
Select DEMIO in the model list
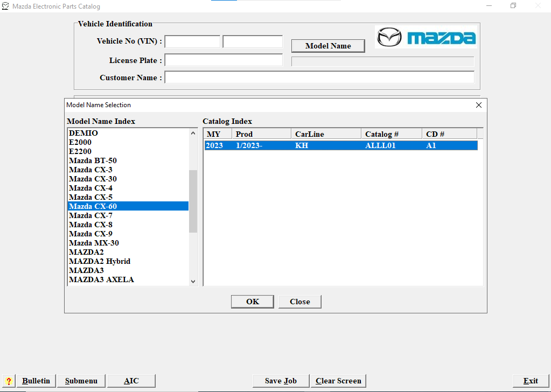pyautogui.click(x=128, y=133)
